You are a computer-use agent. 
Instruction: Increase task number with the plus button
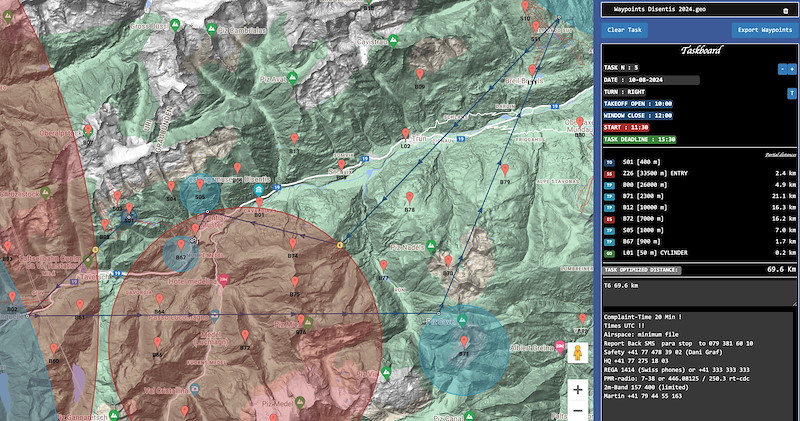point(792,69)
